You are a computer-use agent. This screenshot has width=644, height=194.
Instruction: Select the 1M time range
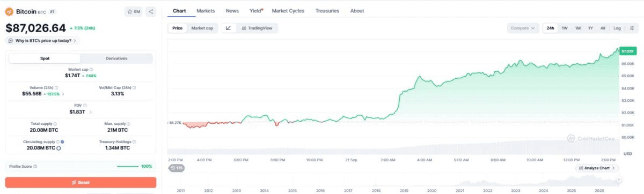click(x=577, y=28)
